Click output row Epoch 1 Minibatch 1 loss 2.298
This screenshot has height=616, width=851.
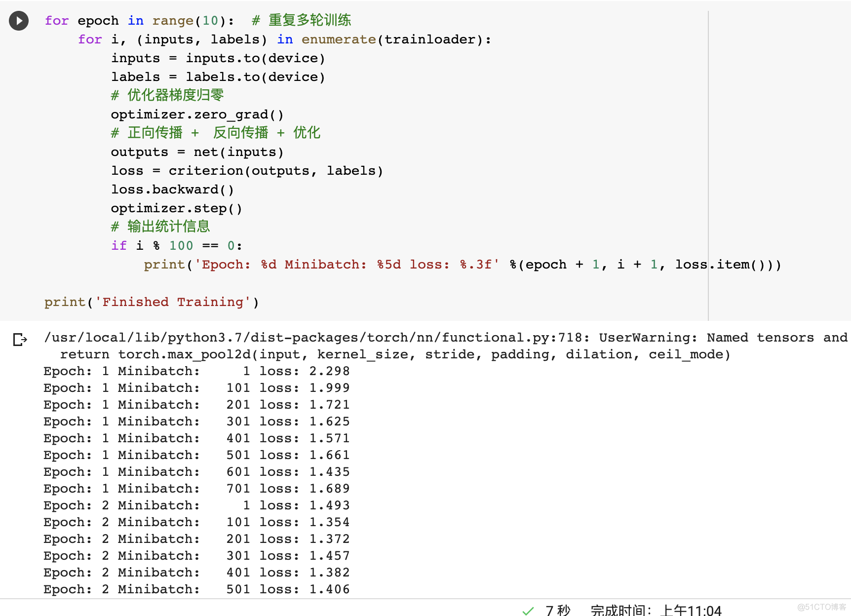coord(196,371)
